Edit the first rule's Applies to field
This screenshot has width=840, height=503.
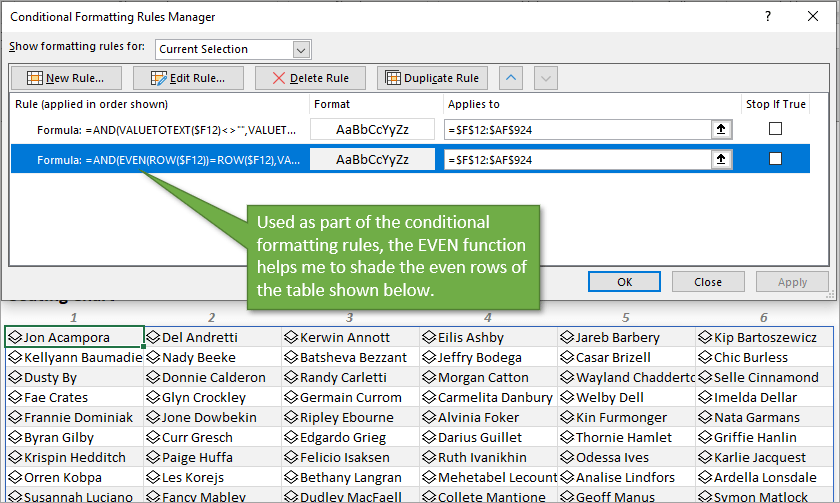click(x=578, y=130)
